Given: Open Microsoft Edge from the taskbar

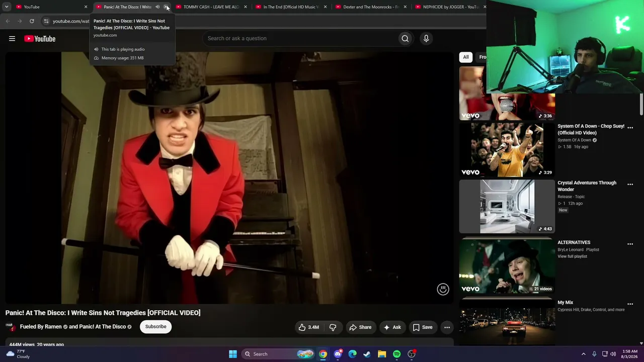Looking at the screenshot, I should [352, 354].
